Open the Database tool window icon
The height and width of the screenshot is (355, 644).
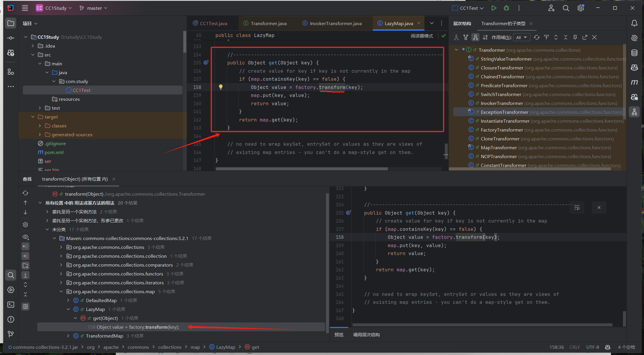click(634, 53)
